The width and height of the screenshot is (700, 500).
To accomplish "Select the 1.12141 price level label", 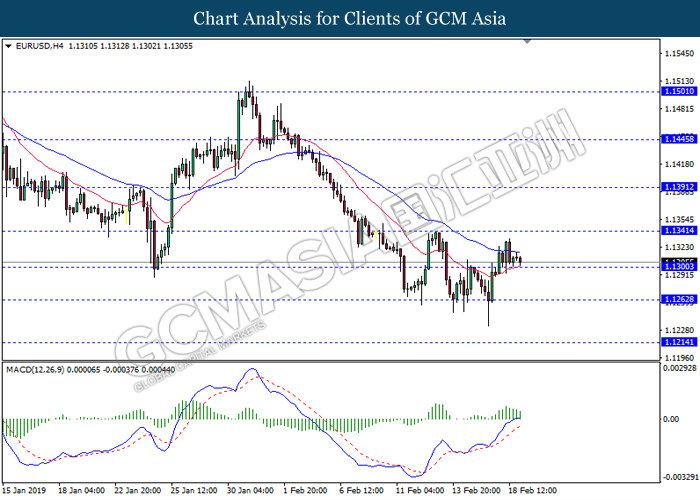I will 679,342.
